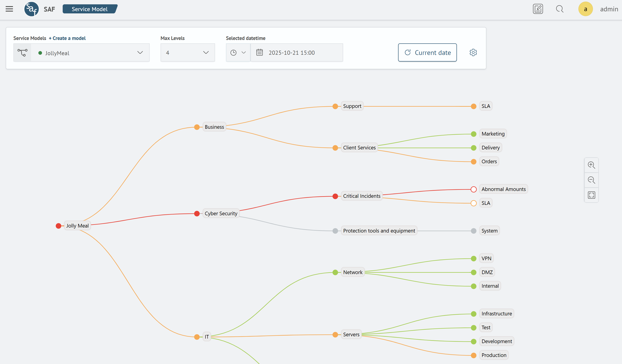The image size is (622, 364).
Task: Click the SAF logo
Action: [x=31, y=9]
